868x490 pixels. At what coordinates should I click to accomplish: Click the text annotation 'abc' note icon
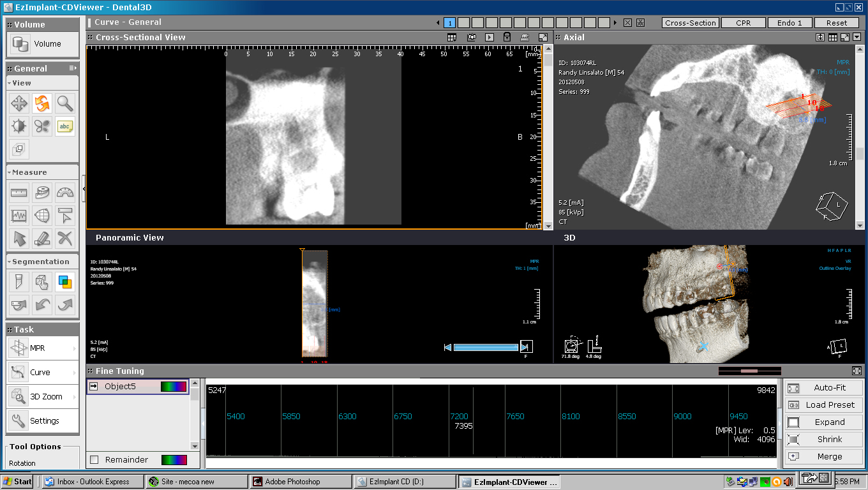click(x=64, y=126)
